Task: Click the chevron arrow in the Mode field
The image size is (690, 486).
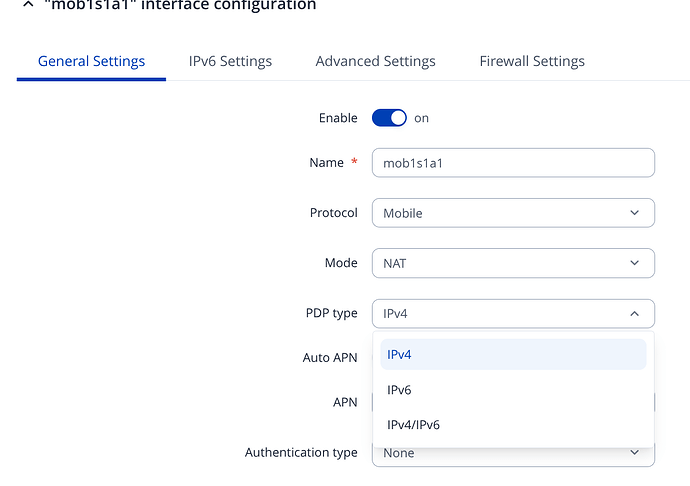Action: pyautogui.click(x=634, y=263)
